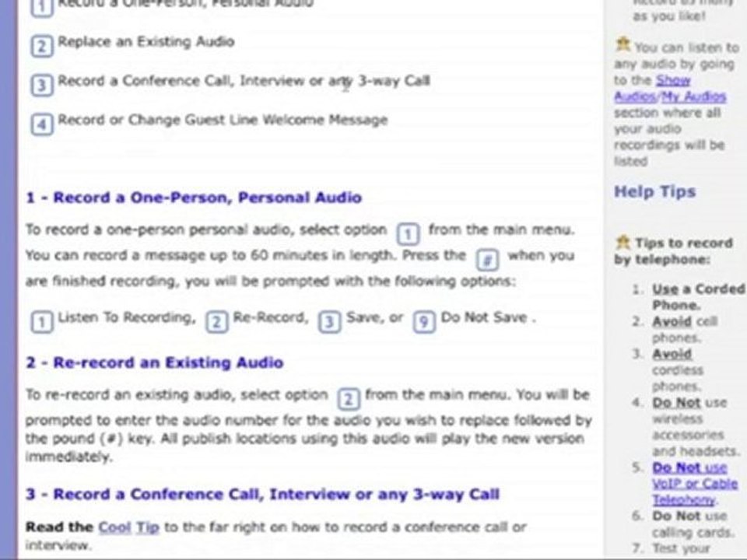Click the '1 - Record a One-Person, Personal Audio' heading

pos(194,198)
